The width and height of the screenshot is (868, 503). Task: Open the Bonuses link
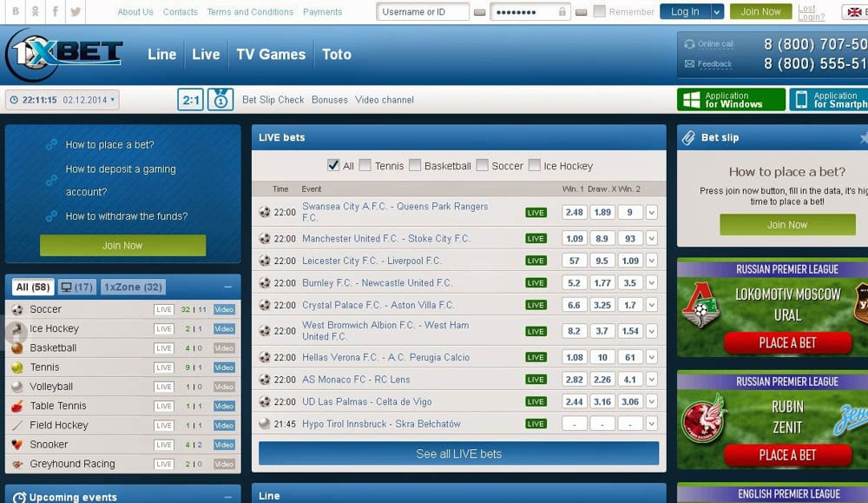coord(329,100)
